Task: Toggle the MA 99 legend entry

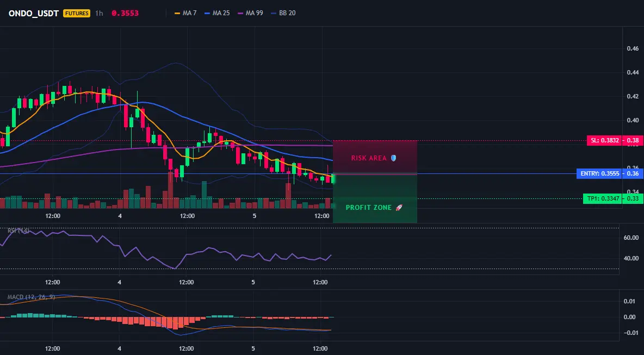Action: [250, 13]
